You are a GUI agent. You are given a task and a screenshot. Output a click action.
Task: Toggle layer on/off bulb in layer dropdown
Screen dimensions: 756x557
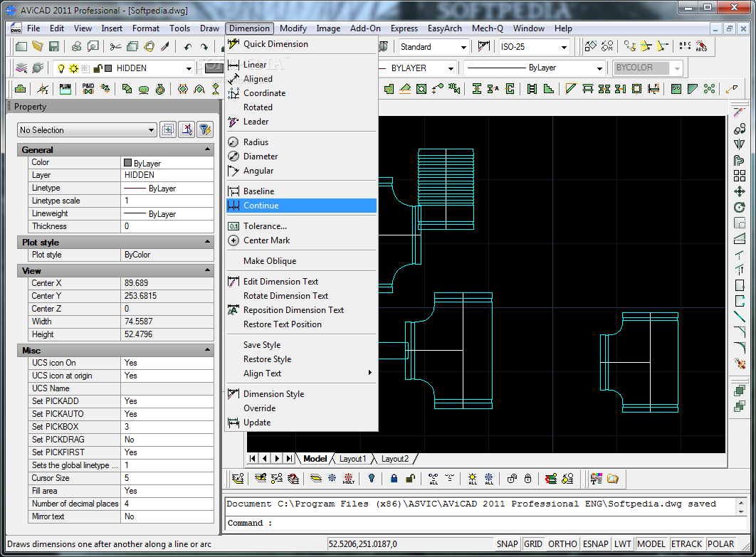click(x=61, y=68)
